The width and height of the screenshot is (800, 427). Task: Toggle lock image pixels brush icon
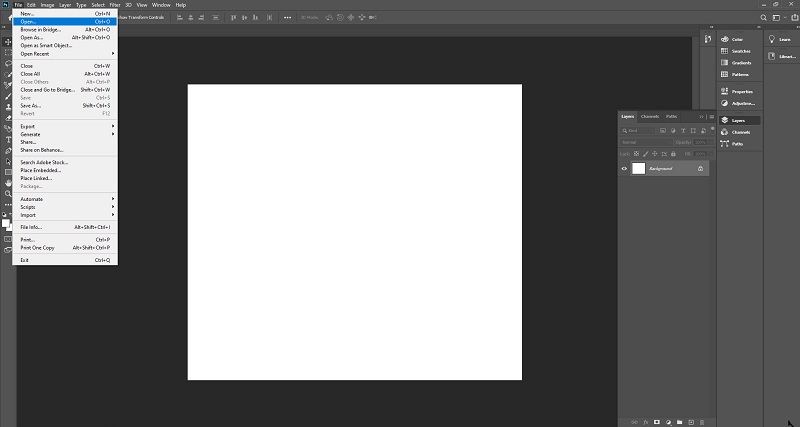[645, 154]
